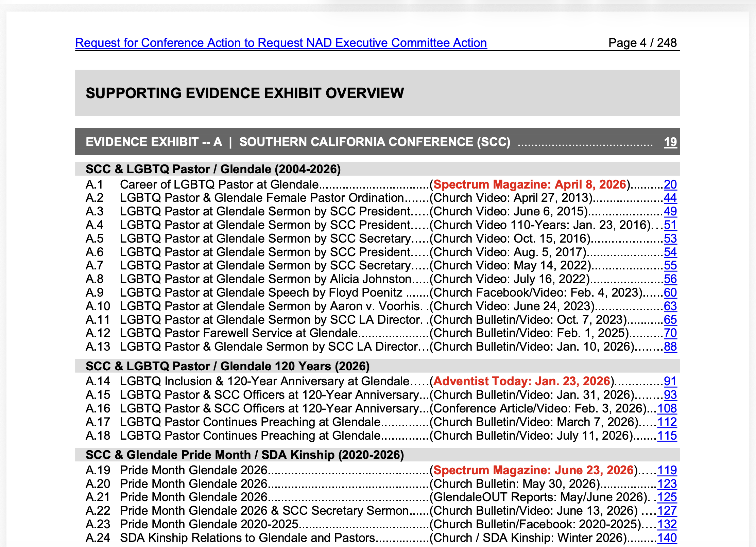Open page link 51 for exhibit A.4
Screen dimensions: 756x547
click(x=670, y=225)
